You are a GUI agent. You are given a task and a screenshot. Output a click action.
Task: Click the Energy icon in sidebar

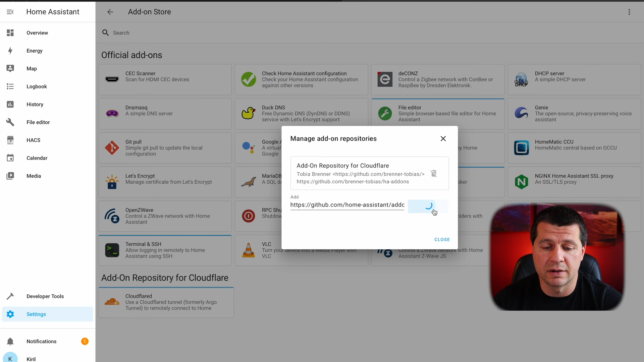[x=10, y=50]
